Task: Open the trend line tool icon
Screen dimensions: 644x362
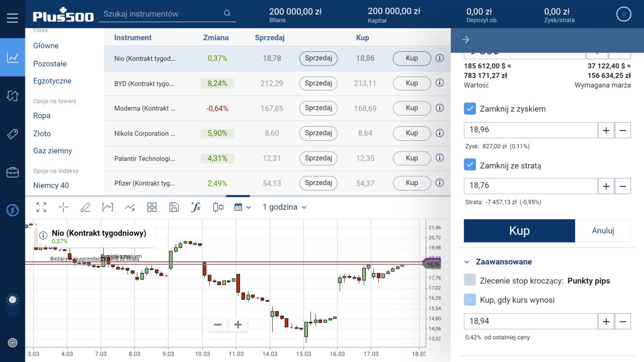Action: pyautogui.click(x=130, y=207)
